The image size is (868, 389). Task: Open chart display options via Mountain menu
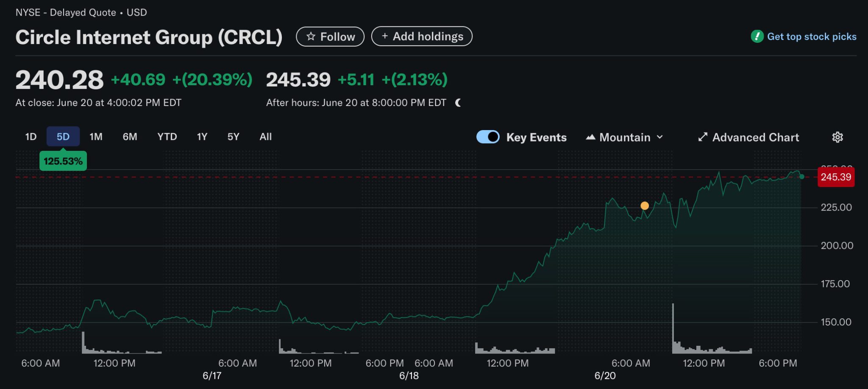(x=624, y=137)
